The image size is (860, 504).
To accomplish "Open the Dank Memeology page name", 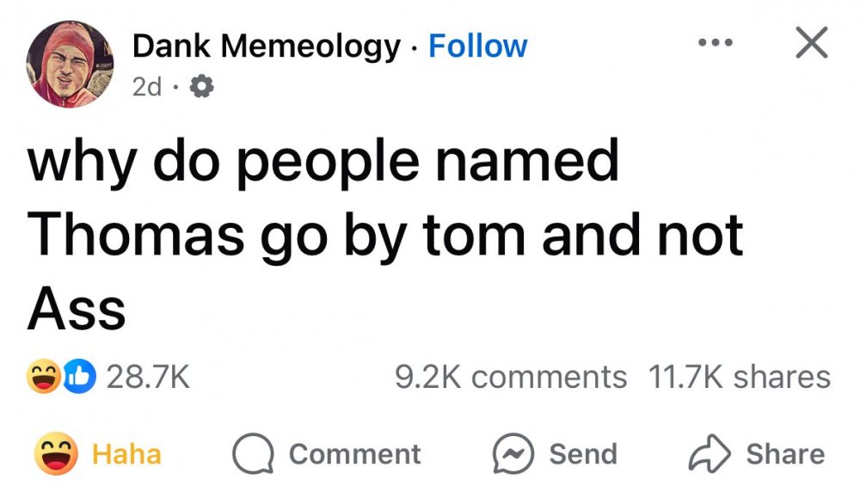I will [266, 46].
